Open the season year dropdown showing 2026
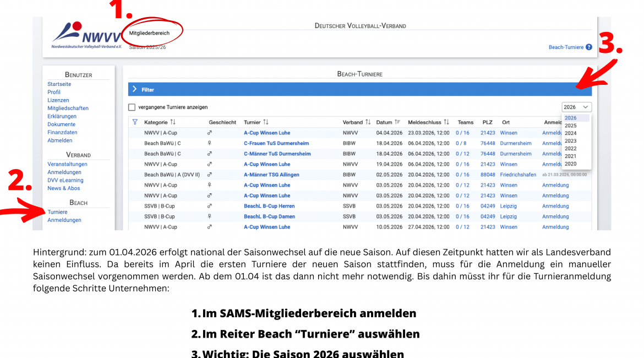The height and width of the screenshot is (358, 644). tap(576, 107)
